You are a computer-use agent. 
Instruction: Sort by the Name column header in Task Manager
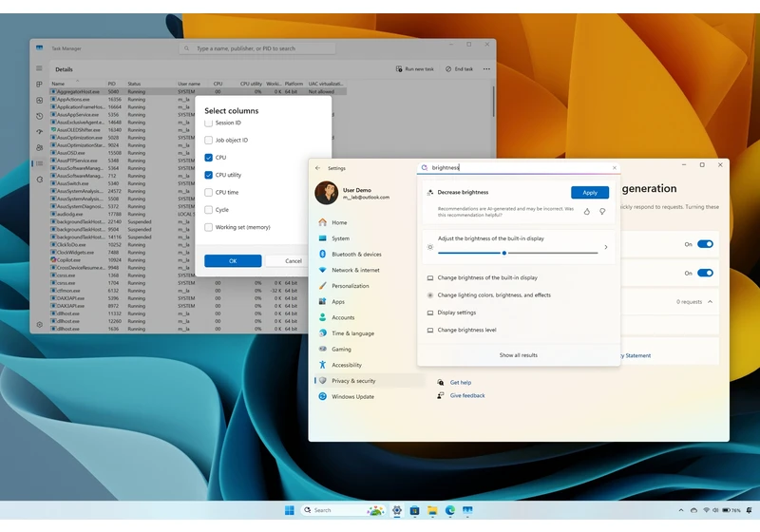coord(78,84)
